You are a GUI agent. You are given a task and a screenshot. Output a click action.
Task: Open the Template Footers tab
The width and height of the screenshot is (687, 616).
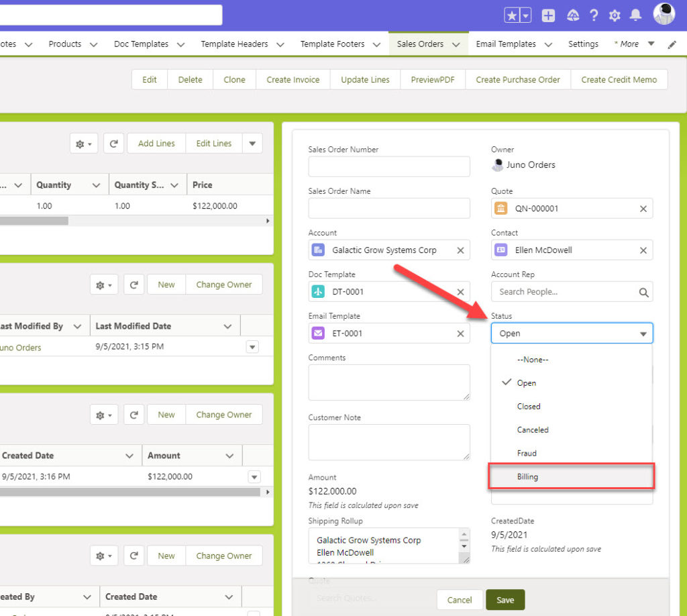coord(333,44)
